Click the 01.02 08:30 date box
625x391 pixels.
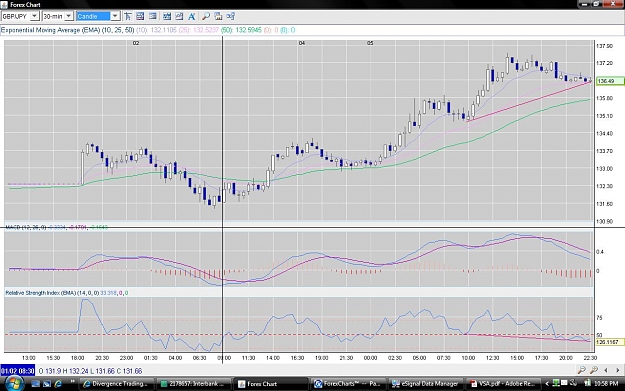pyautogui.click(x=18, y=371)
